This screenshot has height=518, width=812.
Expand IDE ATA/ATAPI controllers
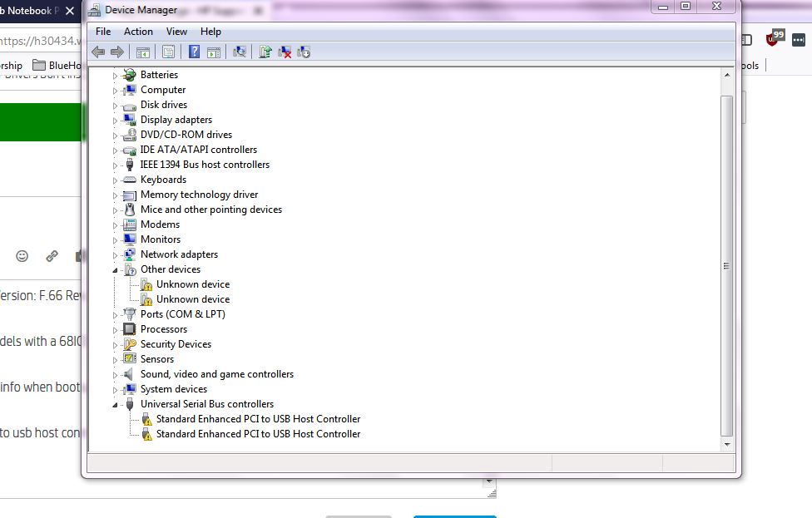(x=115, y=150)
